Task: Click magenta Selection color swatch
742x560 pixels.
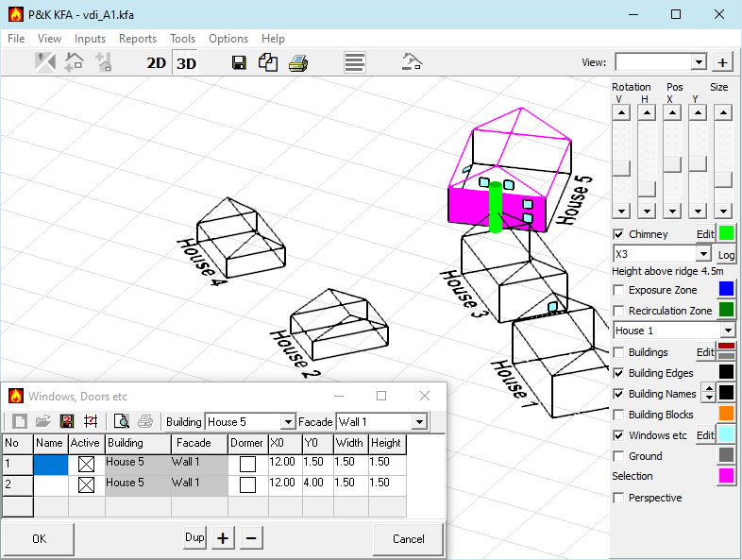Action: [726, 476]
